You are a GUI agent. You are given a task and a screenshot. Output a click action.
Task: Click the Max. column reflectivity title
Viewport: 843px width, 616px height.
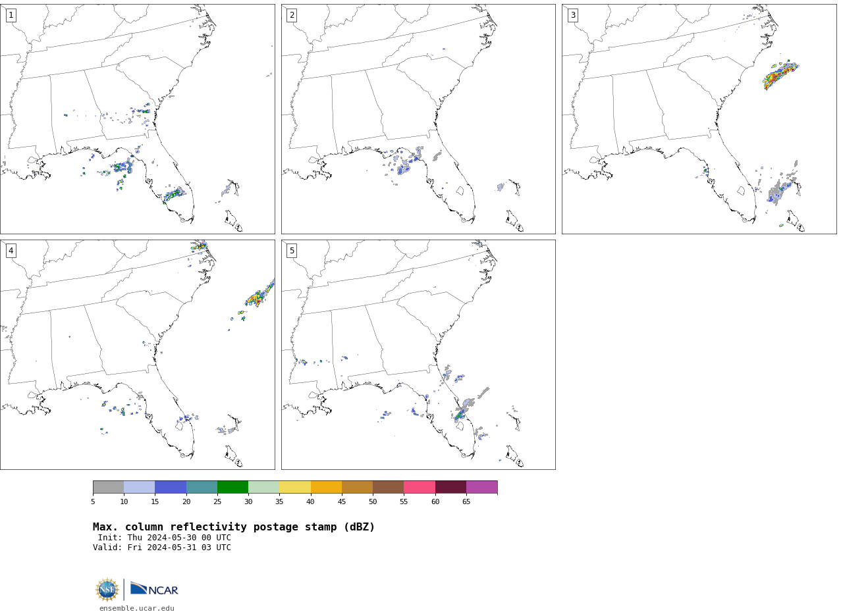234,527
